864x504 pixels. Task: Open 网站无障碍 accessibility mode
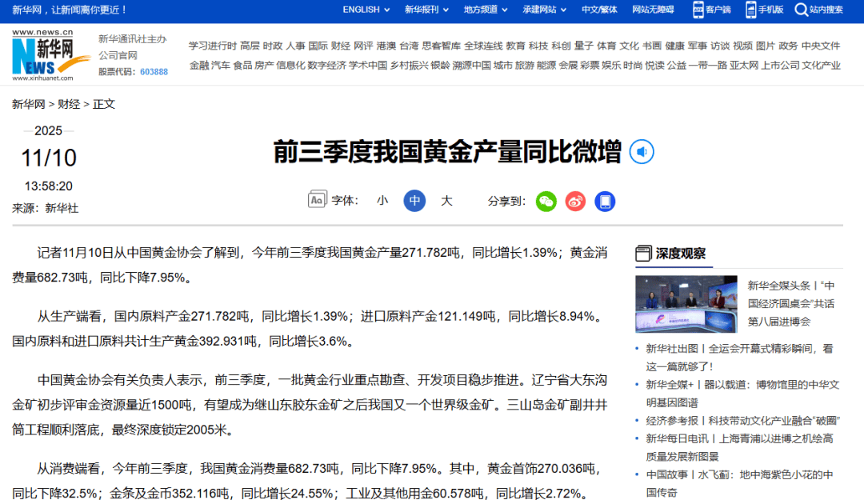[x=653, y=10]
